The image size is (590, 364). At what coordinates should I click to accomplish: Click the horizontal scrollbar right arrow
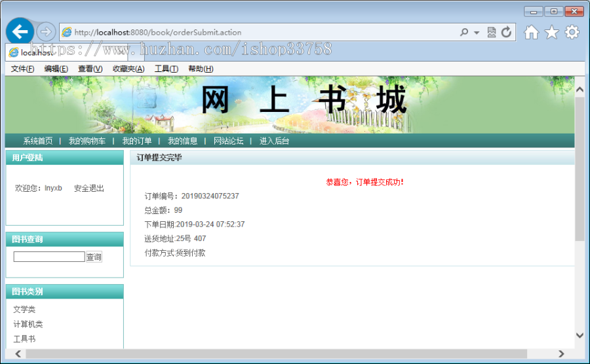(561, 354)
